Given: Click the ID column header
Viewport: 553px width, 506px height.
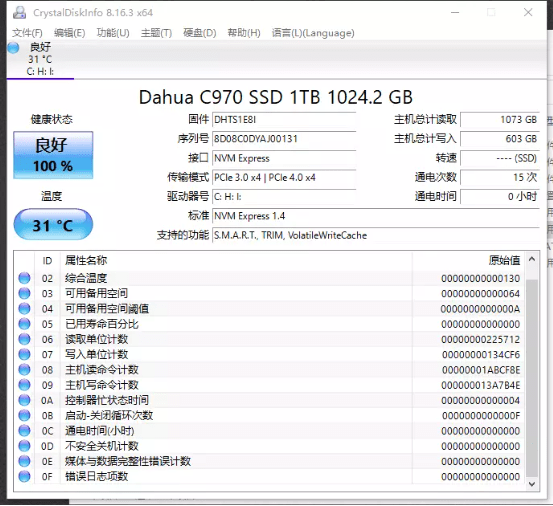Looking at the screenshot, I should 48,261.
